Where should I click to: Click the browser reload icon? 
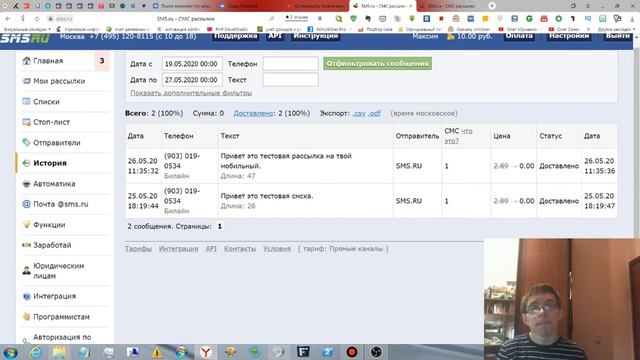(37, 19)
